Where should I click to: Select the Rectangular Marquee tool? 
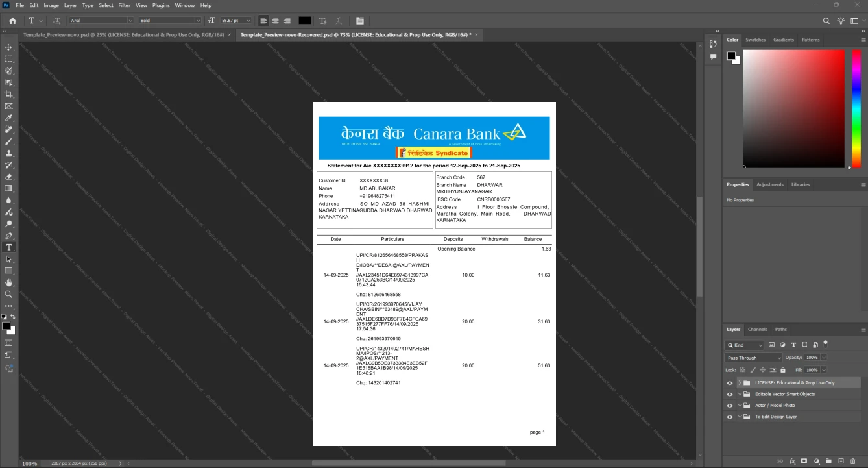[9, 59]
